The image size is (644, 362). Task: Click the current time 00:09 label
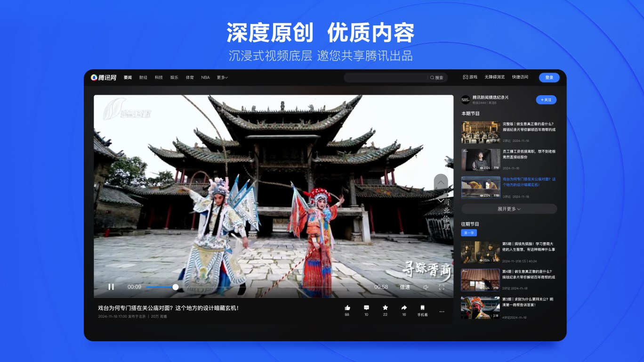[x=134, y=287]
